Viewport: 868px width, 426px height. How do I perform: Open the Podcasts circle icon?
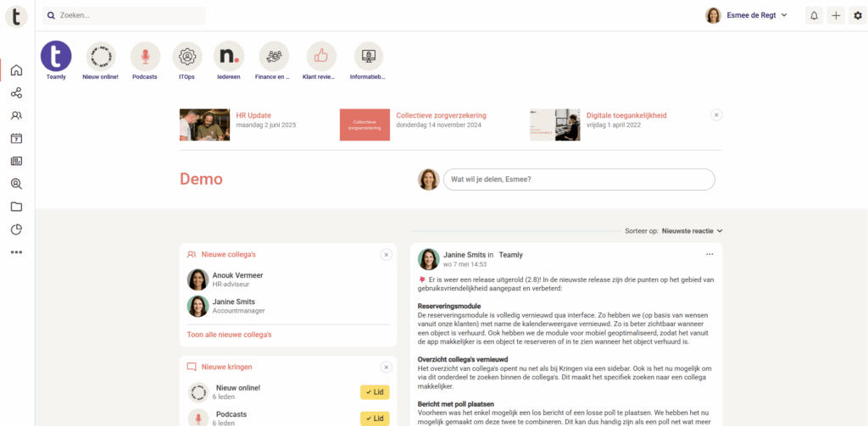(x=145, y=57)
